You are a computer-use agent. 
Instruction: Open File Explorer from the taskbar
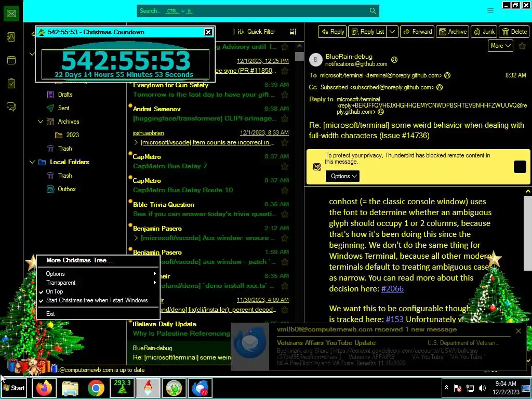pyautogui.click(x=70, y=388)
